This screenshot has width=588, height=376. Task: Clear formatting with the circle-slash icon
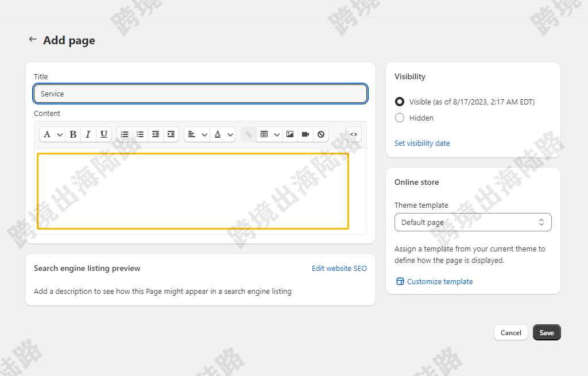point(321,134)
